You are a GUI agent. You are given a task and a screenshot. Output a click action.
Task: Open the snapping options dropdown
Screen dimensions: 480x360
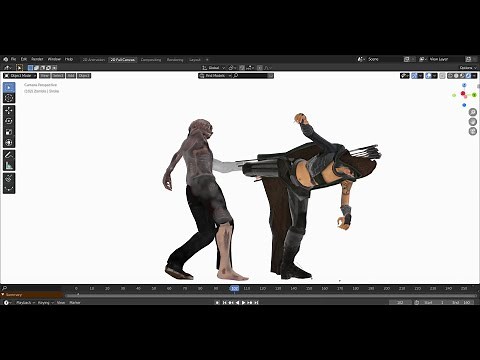(x=249, y=68)
